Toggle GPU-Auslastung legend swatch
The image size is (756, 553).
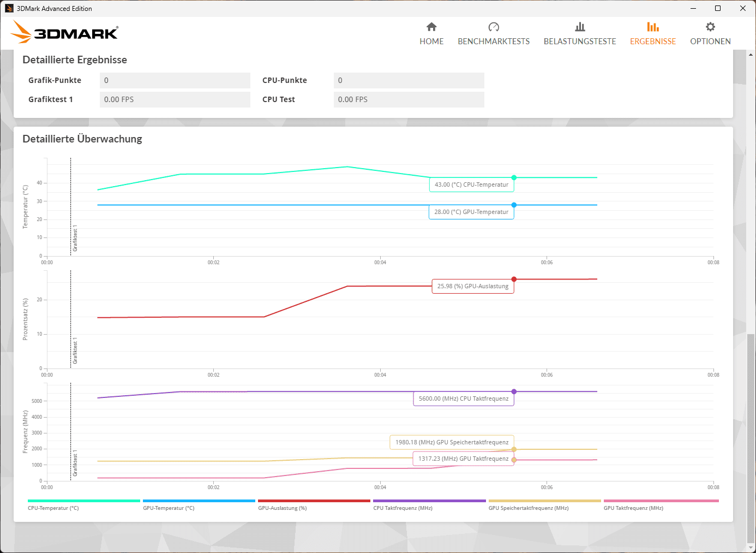click(x=314, y=501)
